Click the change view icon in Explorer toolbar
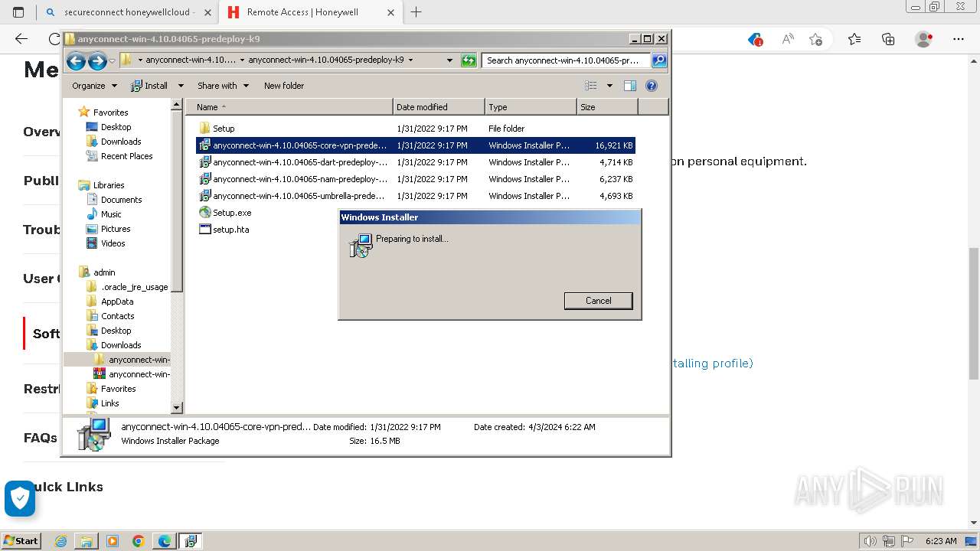 pos(591,86)
